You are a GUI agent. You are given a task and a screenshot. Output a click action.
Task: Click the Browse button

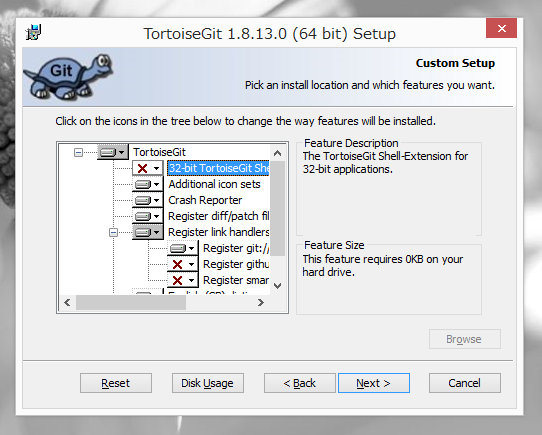[x=465, y=339]
